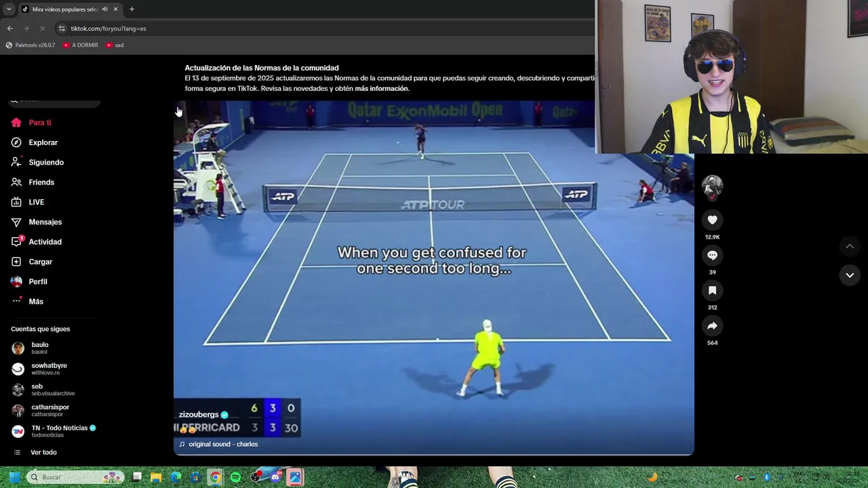Switch to Chrome in the taskbar
The height and width of the screenshot is (488, 868).
[x=215, y=477]
